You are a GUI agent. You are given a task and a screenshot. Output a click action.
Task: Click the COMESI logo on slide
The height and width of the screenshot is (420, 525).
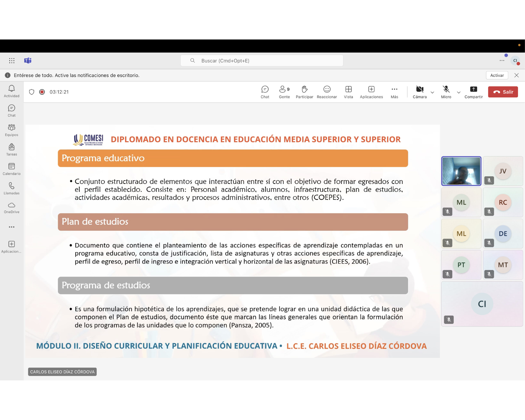[88, 140]
